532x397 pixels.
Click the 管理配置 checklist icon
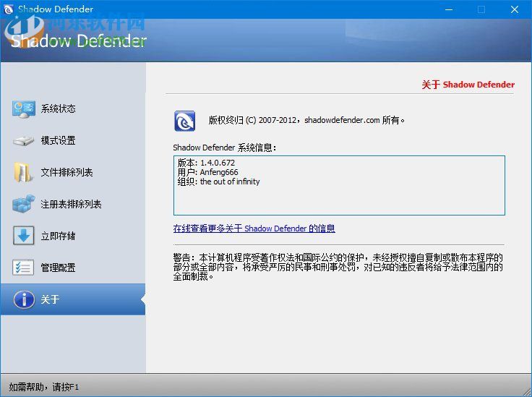point(23,268)
